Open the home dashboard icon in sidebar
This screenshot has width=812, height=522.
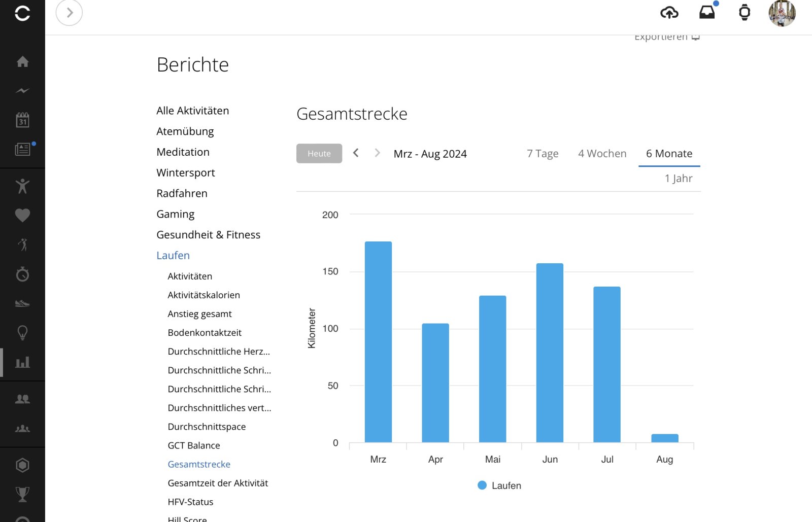[22, 62]
